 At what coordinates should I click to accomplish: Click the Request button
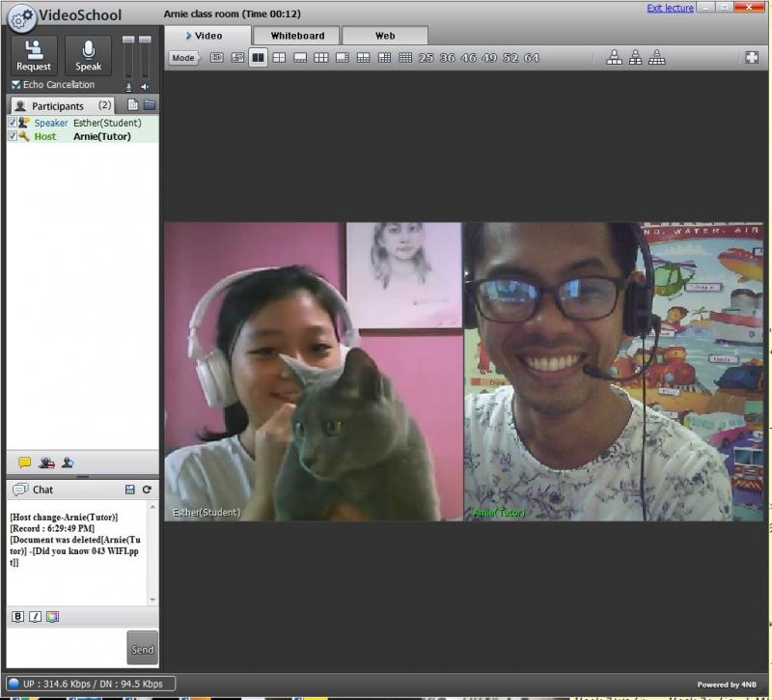pos(34,55)
